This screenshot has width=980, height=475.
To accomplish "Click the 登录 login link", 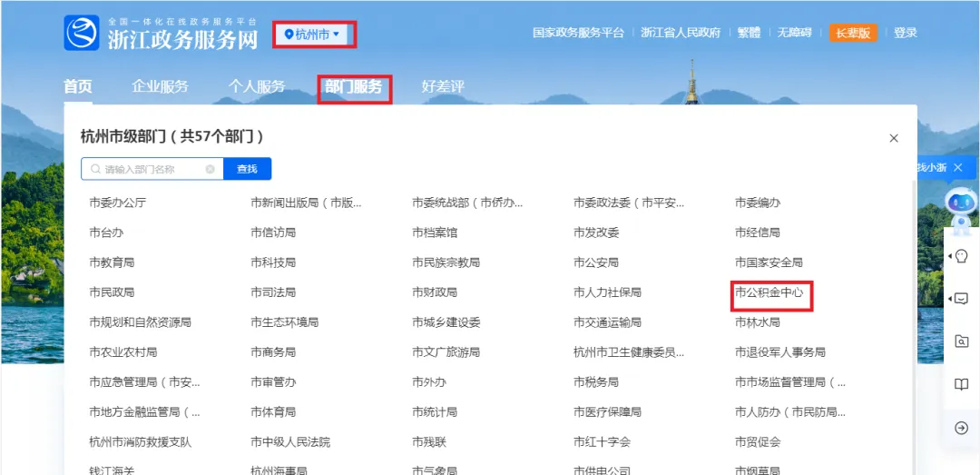I will (x=905, y=34).
